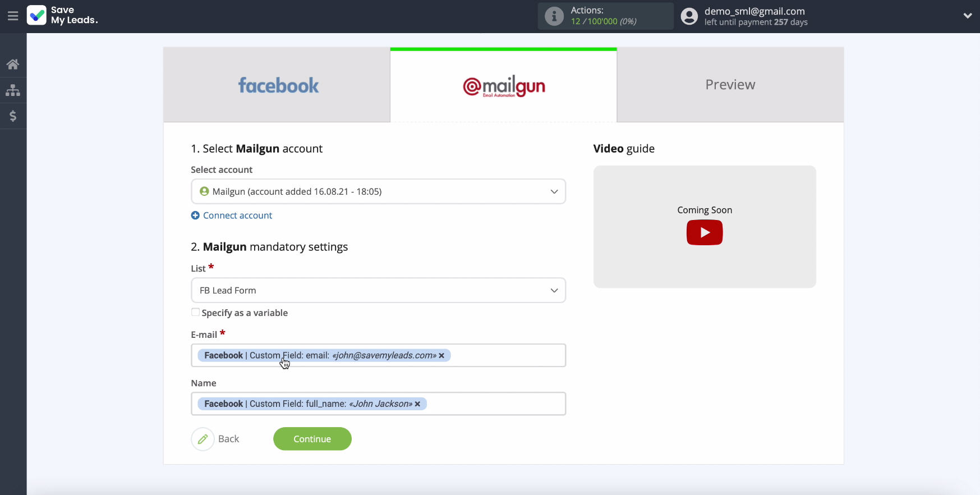Click the green Continue button
Viewport: 980px width, 495px height.
312,439
